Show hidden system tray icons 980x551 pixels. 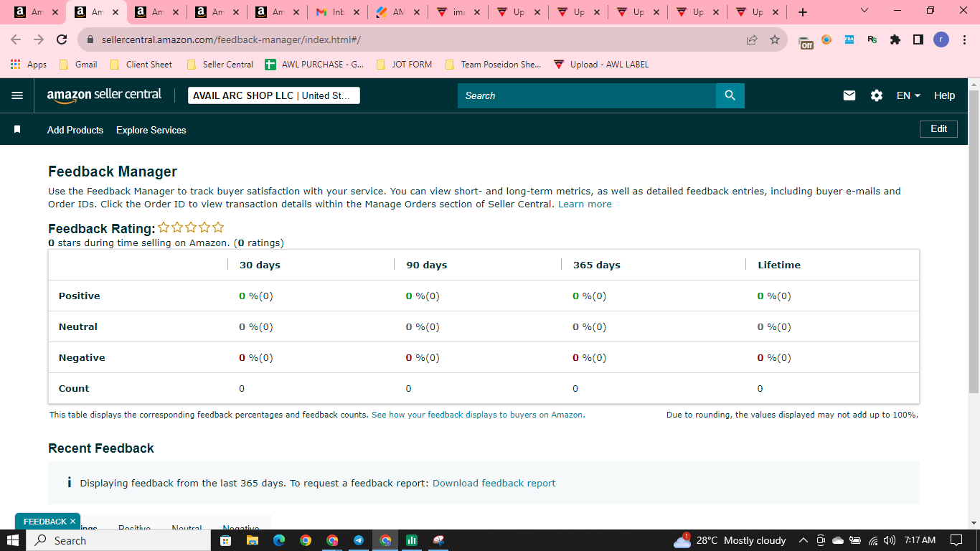coord(803,540)
